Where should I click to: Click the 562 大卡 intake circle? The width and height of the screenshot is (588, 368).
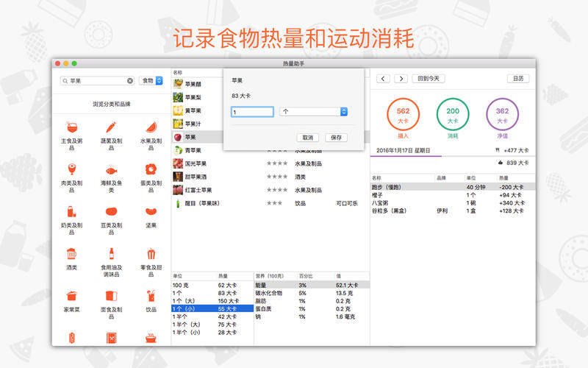[x=403, y=114]
